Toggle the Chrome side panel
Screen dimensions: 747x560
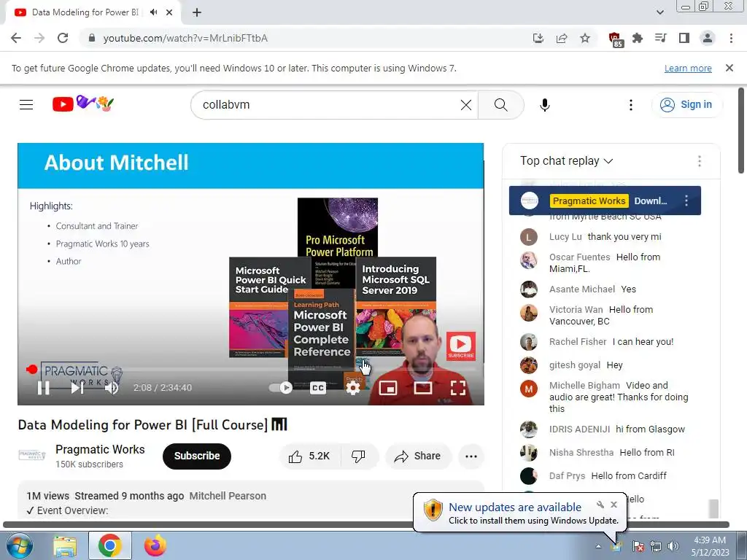684,38
